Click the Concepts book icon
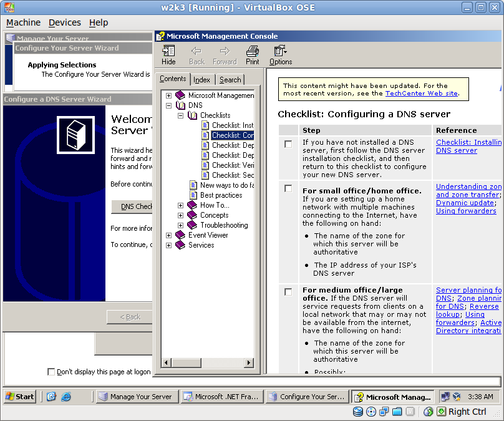The image size is (504, 421). pos(192,215)
